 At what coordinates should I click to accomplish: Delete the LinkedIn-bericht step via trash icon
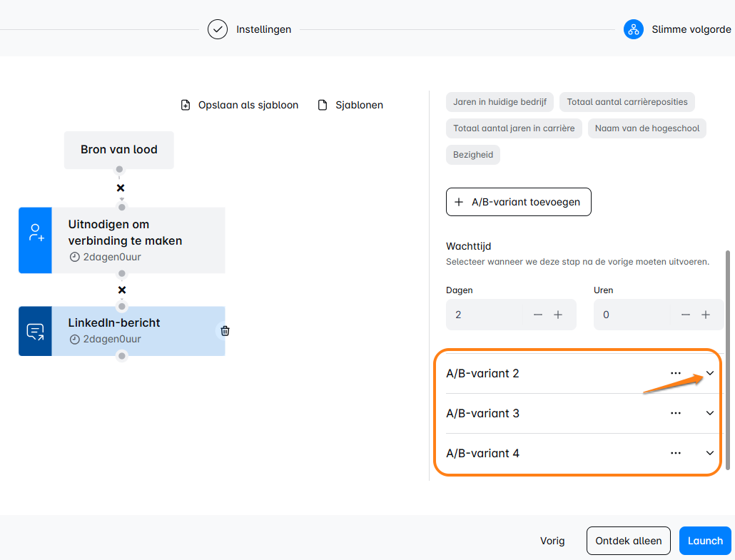click(225, 331)
